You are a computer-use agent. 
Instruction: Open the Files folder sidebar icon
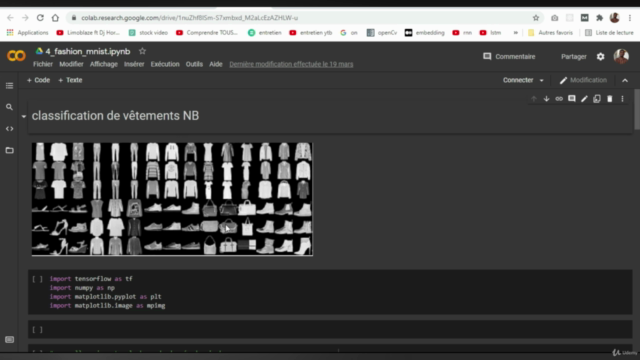coord(9,150)
